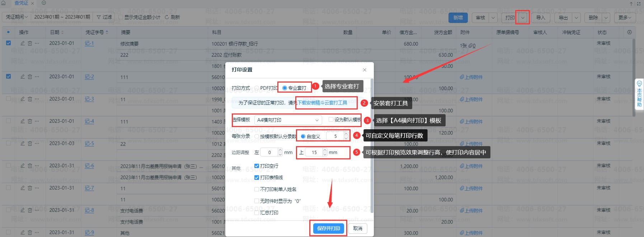The height and width of the screenshot is (237, 644).
Task: Expand the 打印 button dropdown arrow
Action: pyautogui.click(x=523, y=18)
